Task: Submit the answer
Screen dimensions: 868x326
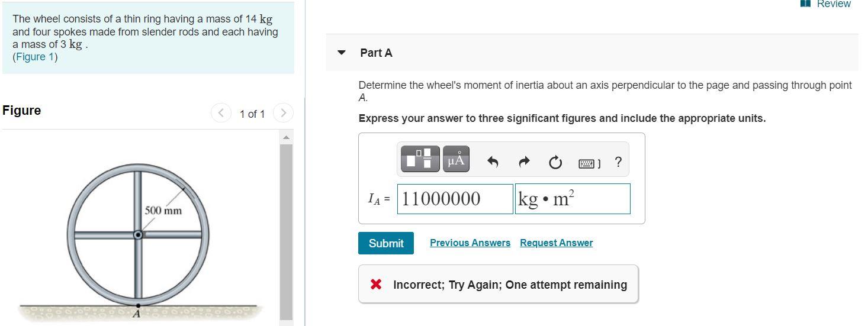Action: (x=386, y=243)
